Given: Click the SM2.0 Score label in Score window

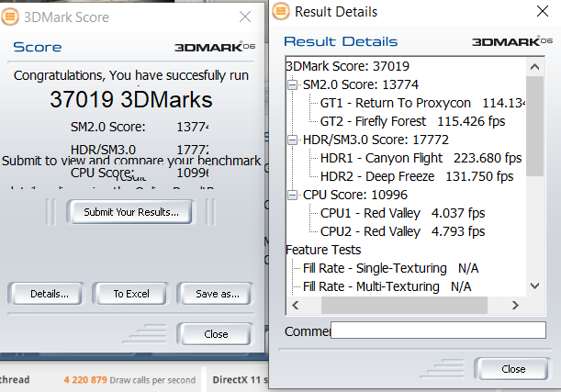Looking at the screenshot, I should (107, 127).
